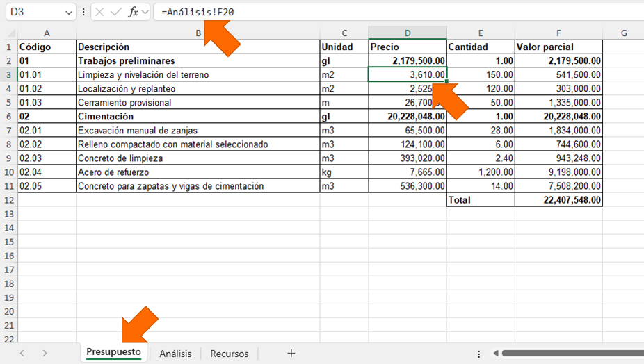
Task: Click the horizontal scrollbar thumb
Action: coord(573,354)
